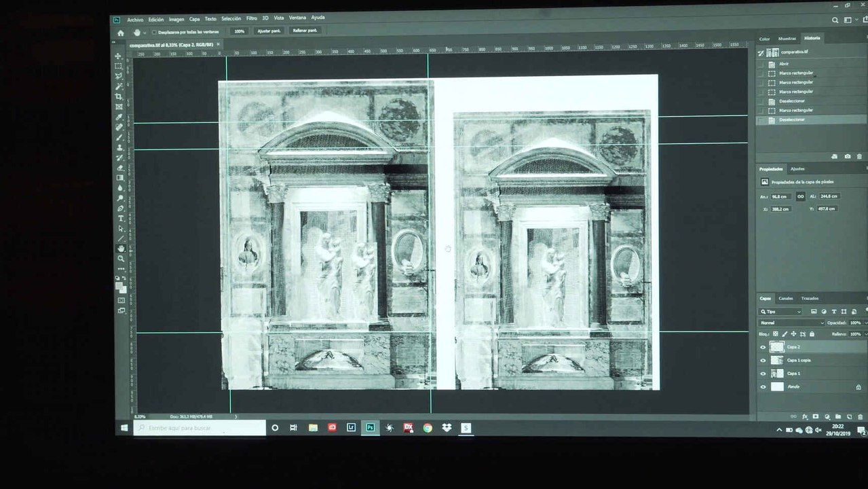
Task: Switch to the Canales tab
Action: (x=785, y=298)
